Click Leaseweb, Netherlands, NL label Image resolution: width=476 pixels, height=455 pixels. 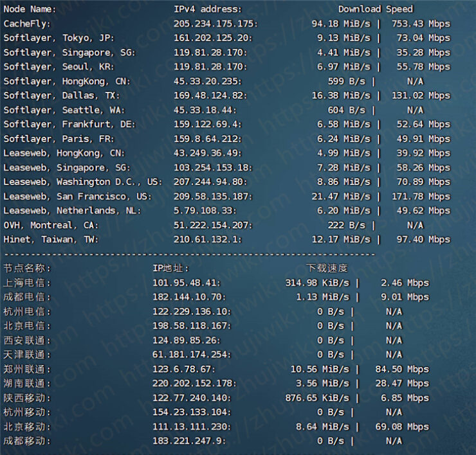[x=72, y=211]
